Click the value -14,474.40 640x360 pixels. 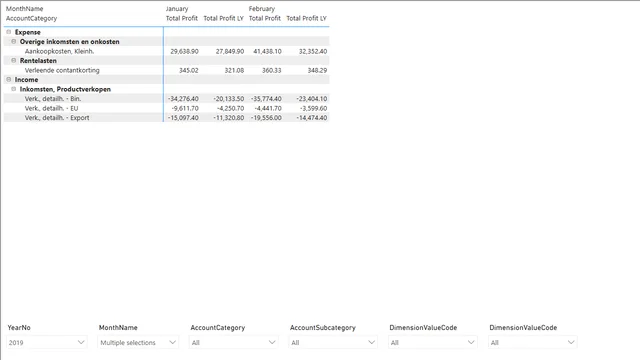(x=312, y=118)
